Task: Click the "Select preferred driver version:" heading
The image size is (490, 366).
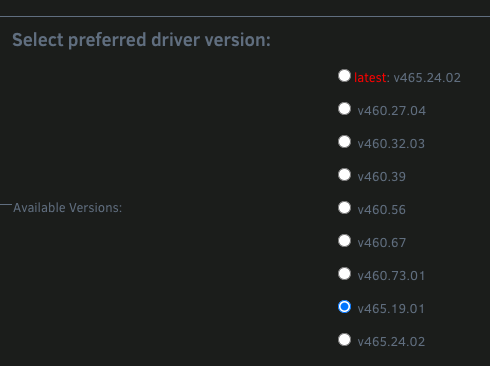Action: tap(141, 40)
